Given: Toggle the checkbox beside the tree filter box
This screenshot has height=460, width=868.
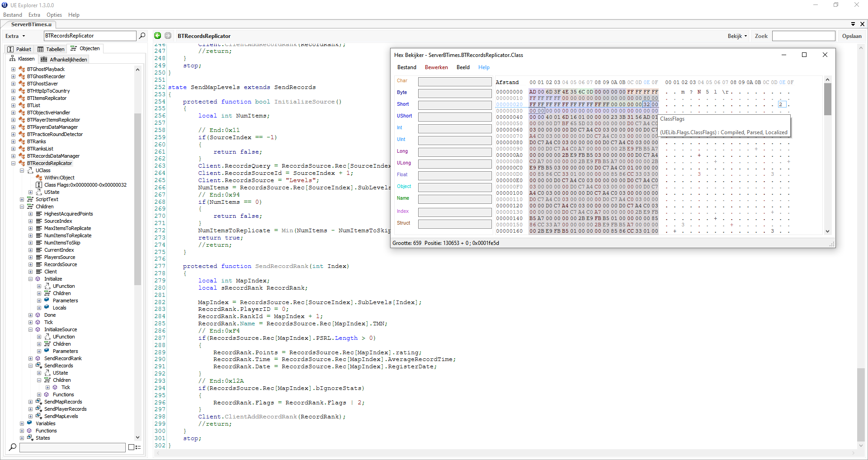Looking at the screenshot, I should 131,447.
